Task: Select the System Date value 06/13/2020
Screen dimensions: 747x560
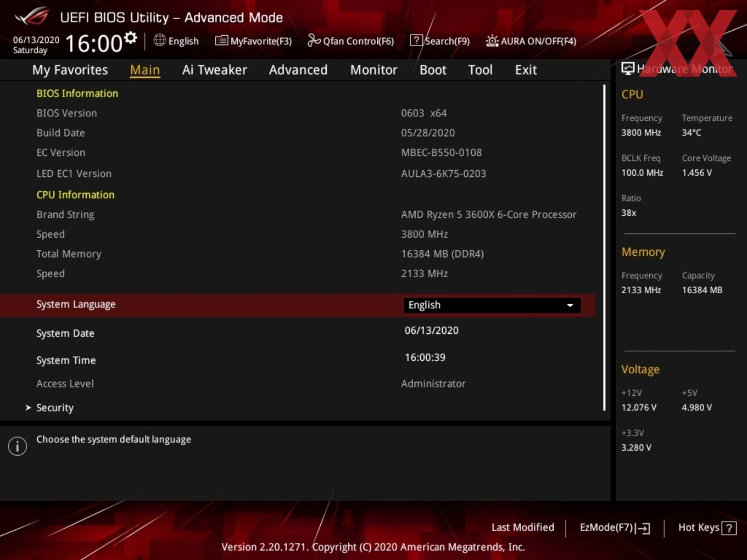Action: point(431,331)
